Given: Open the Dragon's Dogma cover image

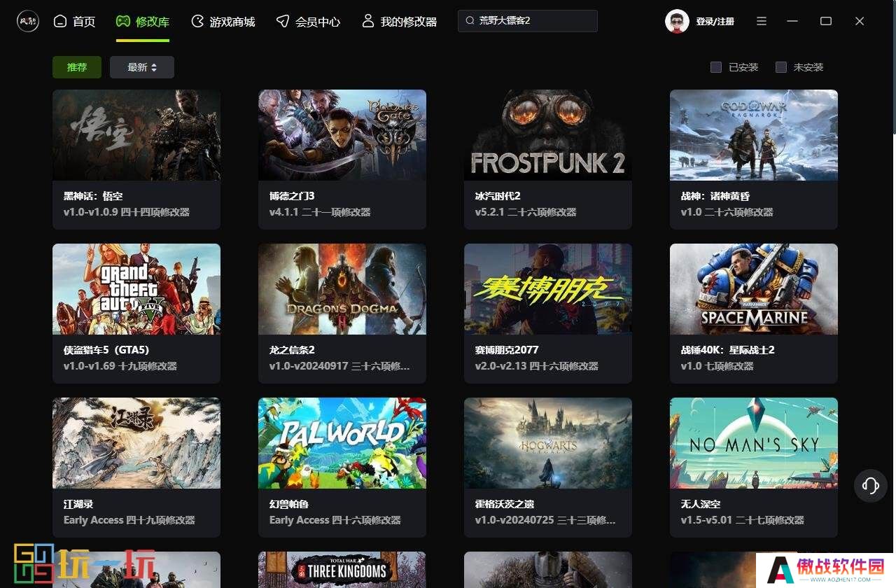Looking at the screenshot, I should 342,289.
